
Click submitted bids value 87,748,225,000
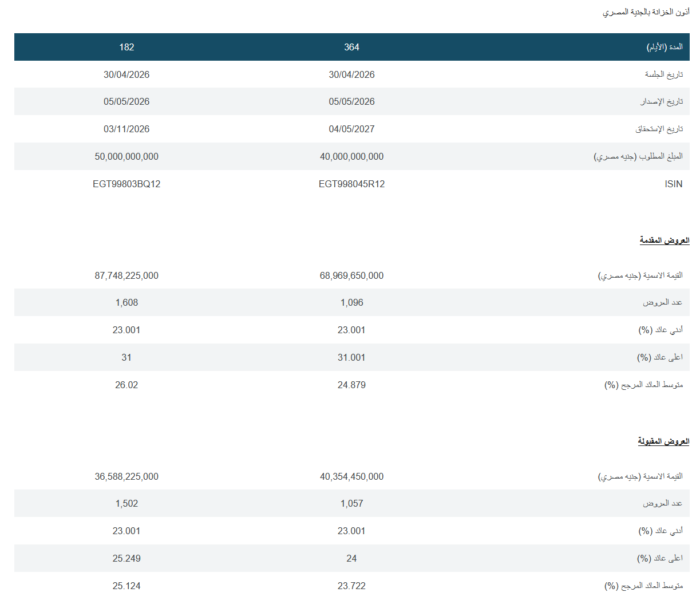pos(126,275)
